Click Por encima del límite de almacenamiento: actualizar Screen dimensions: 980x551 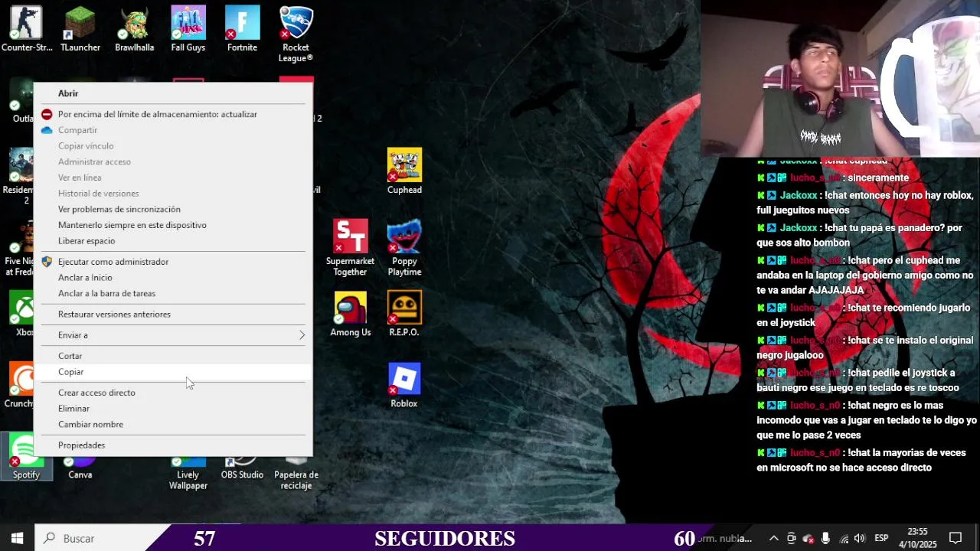(x=172, y=114)
